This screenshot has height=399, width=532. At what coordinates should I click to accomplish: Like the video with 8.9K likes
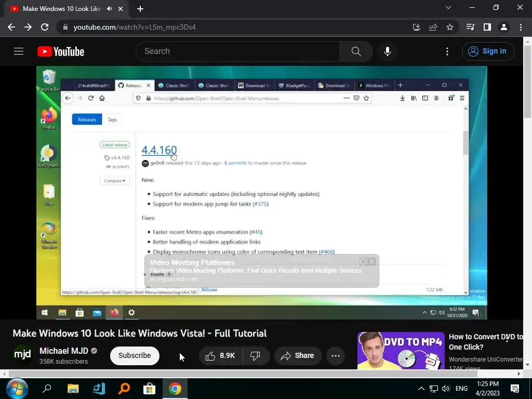click(220, 355)
